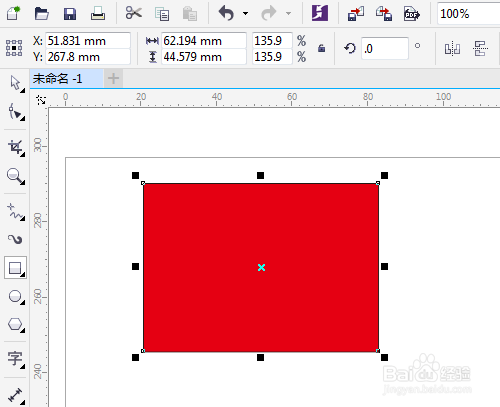Click the bottom-middle selection handle
Viewport: 500px width, 407px height.
coord(260,357)
